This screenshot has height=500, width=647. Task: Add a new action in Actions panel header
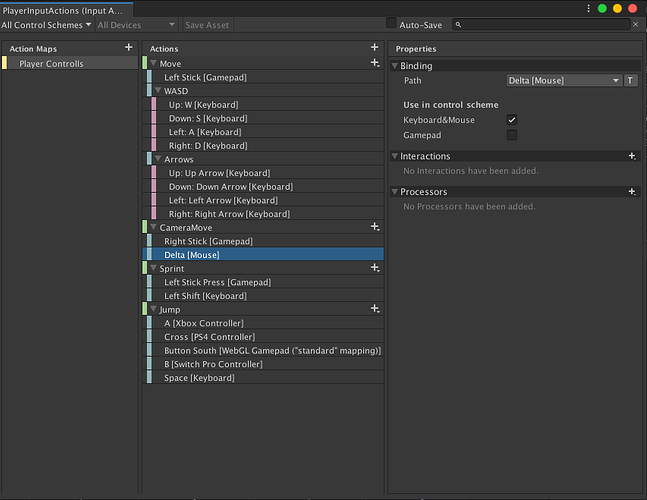tap(375, 47)
